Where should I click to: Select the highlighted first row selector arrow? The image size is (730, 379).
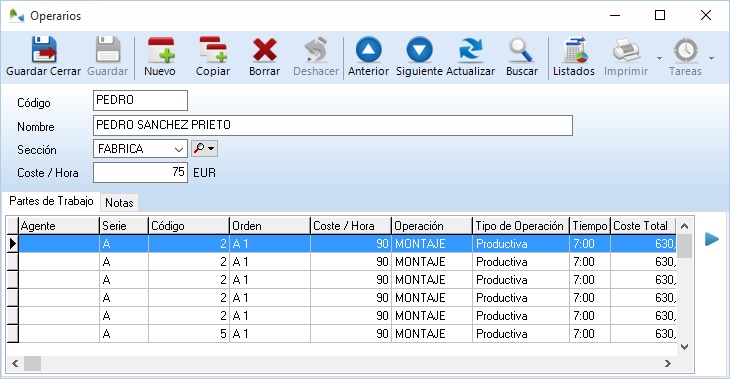tap(12, 244)
